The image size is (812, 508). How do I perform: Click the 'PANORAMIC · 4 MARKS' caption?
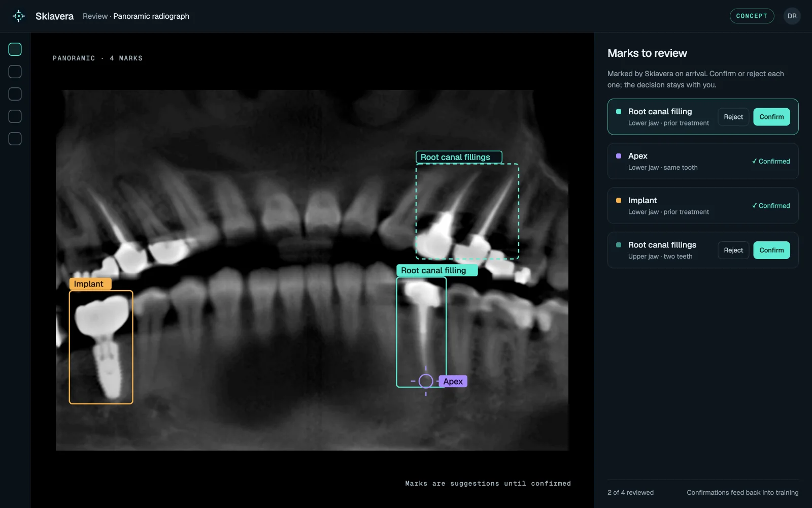click(97, 58)
